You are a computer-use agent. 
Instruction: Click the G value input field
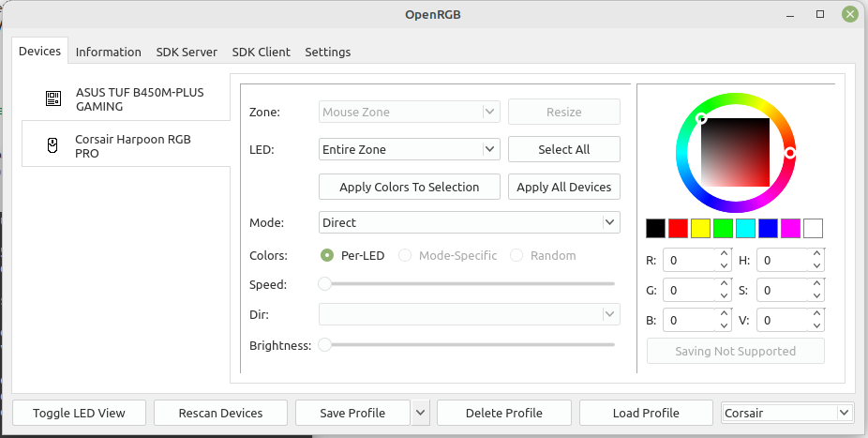pos(691,290)
